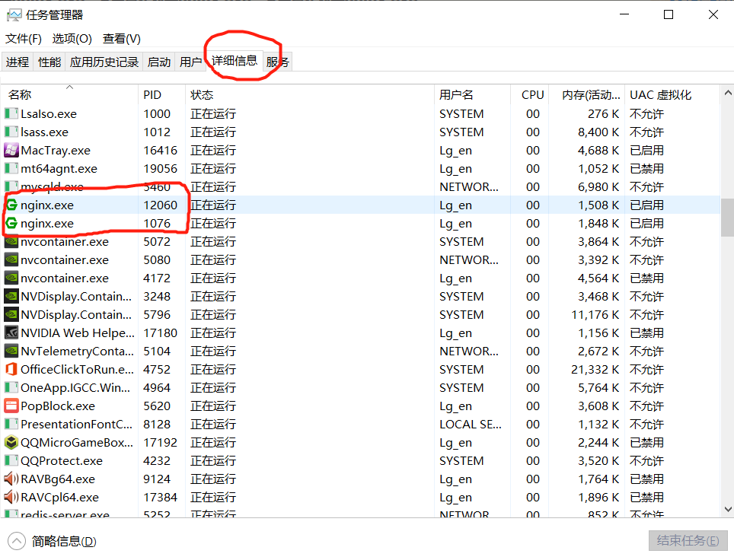Click the NvTelemetryConta process icon
The width and height of the screenshot is (734, 560).
point(11,351)
